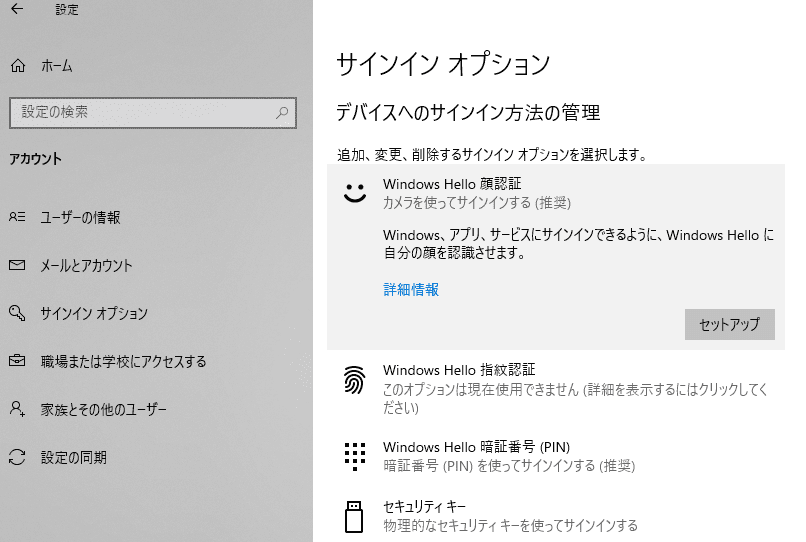Viewport: 806px width, 542px height.
Task: Click the サインイン オプション page title
Action: tap(443, 64)
